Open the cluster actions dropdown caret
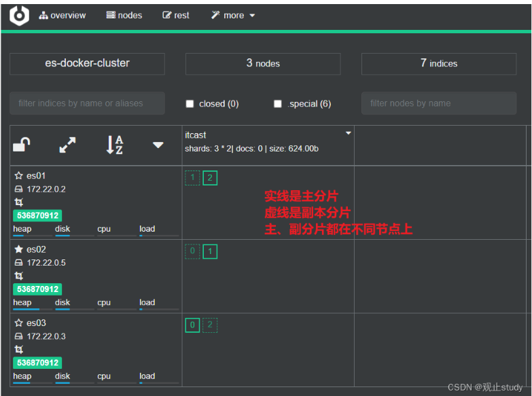The image size is (532, 396). pos(158,145)
